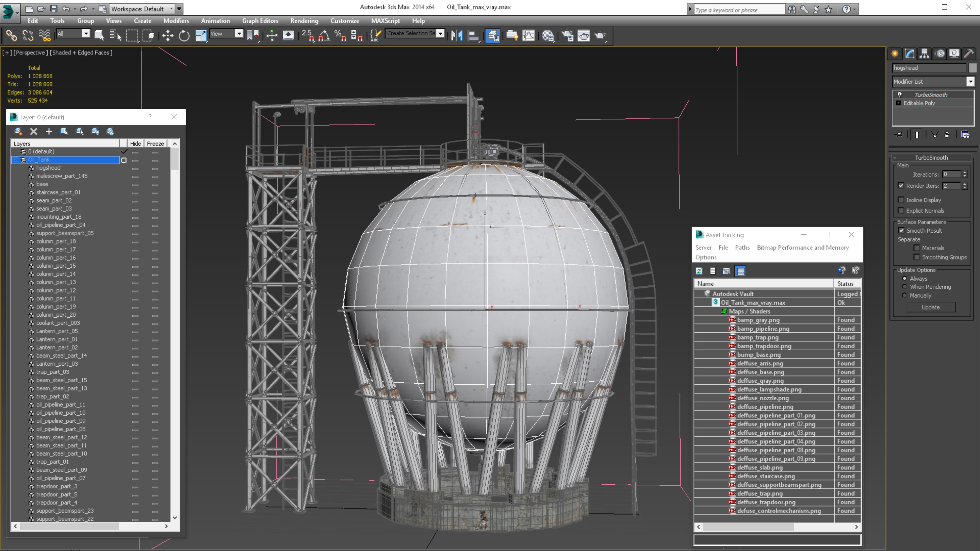
Task: Open the Utilities hammer panel tab
Action: tap(969, 54)
